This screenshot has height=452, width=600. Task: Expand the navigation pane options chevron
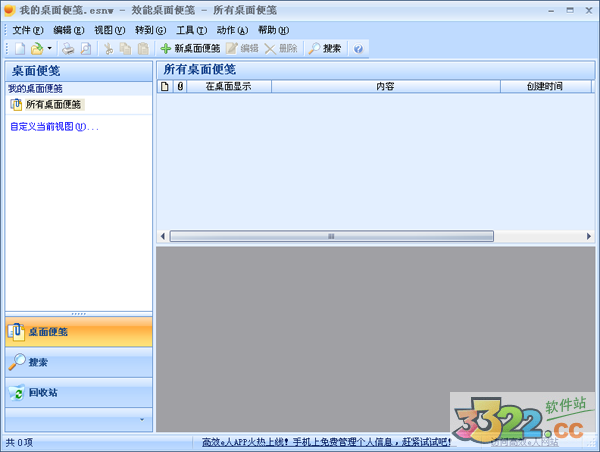[x=142, y=419]
